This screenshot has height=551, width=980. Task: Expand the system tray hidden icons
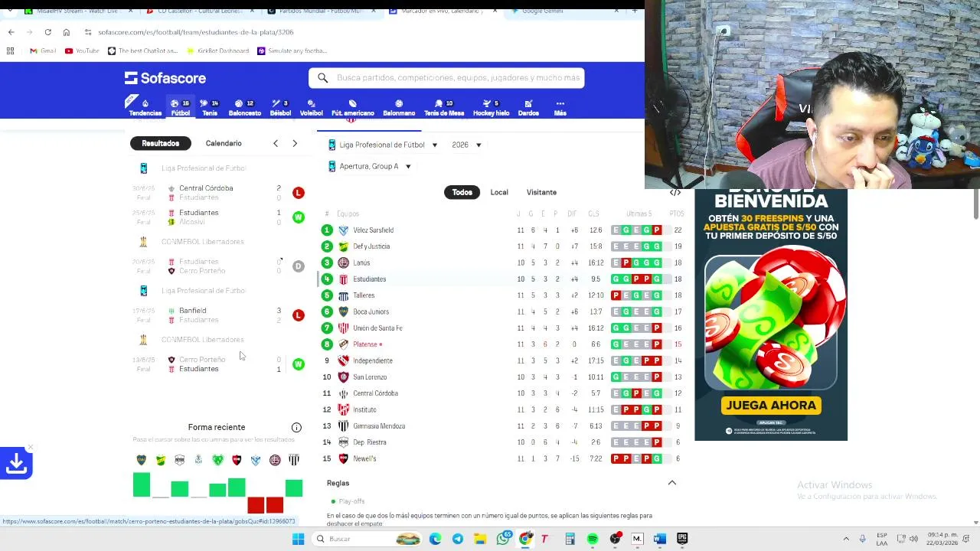click(846, 539)
